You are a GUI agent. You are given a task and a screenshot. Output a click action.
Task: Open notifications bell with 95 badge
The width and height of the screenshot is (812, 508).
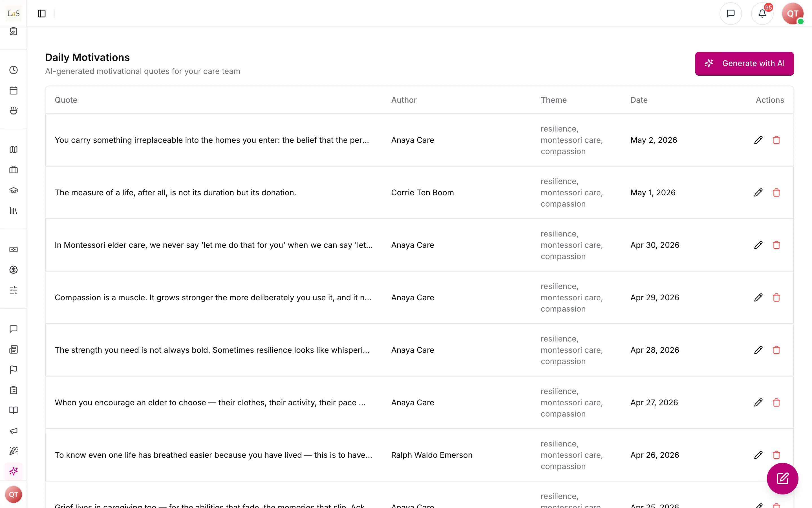pyautogui.click(x=762, y=14)
